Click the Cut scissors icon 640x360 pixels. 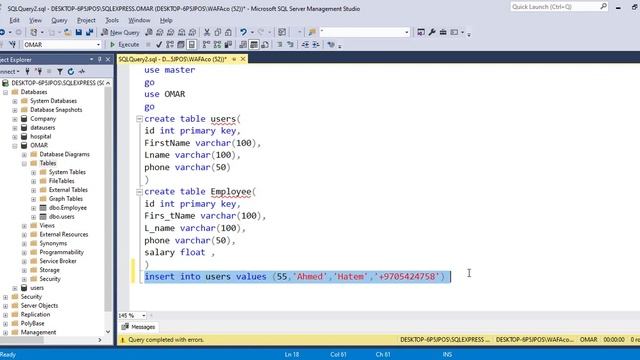[207, 32]
